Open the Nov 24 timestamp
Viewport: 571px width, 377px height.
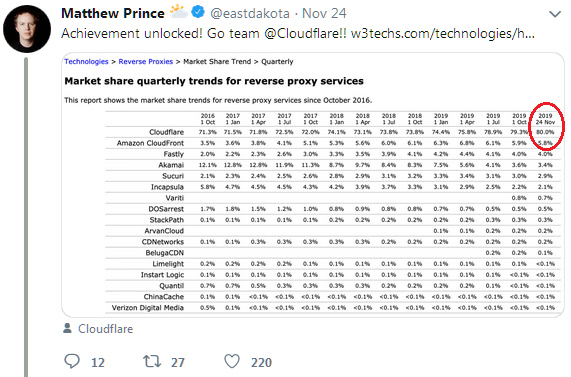click(x=324, y=13)
